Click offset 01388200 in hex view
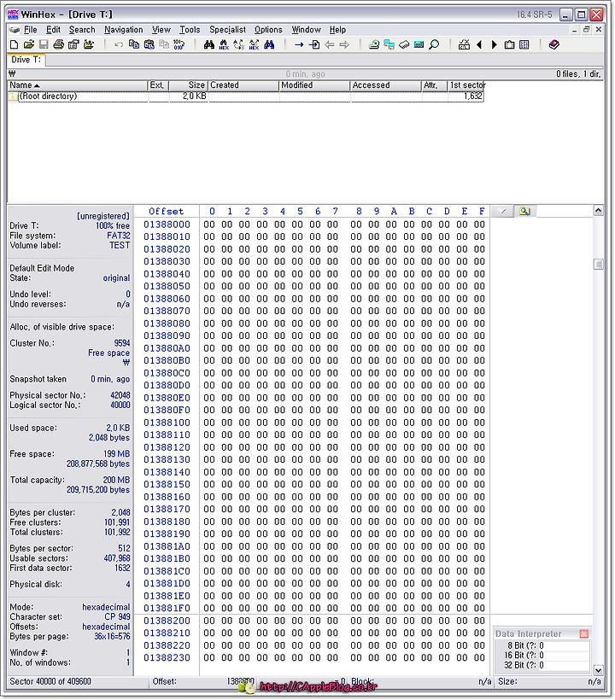The height and width of the screenshot is (700, 615). [x=167, y=621]
